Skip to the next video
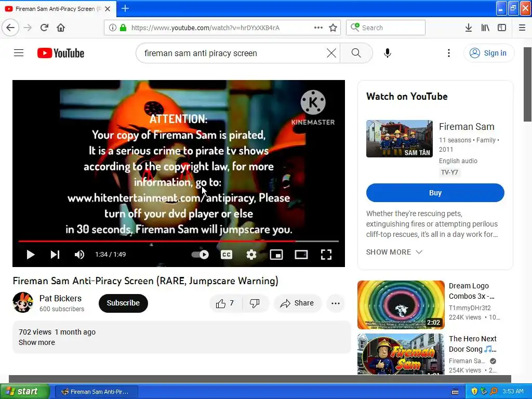532x399 pixels. click(55, 255)
